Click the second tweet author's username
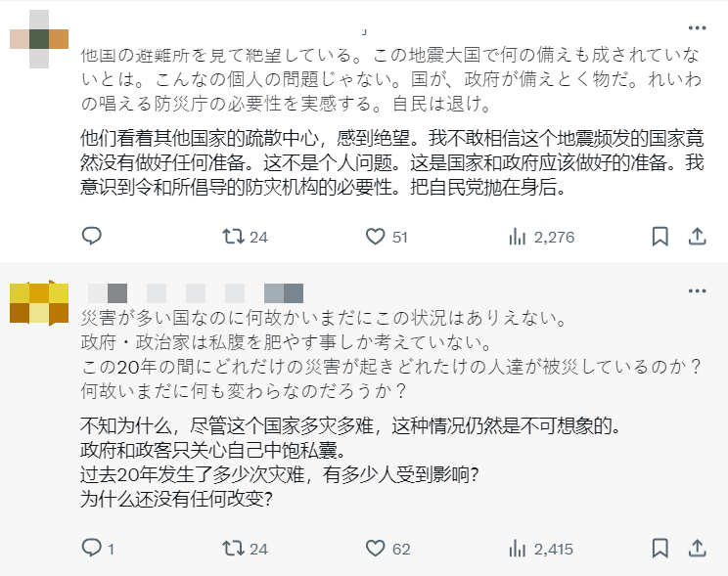 coord(196,291)
